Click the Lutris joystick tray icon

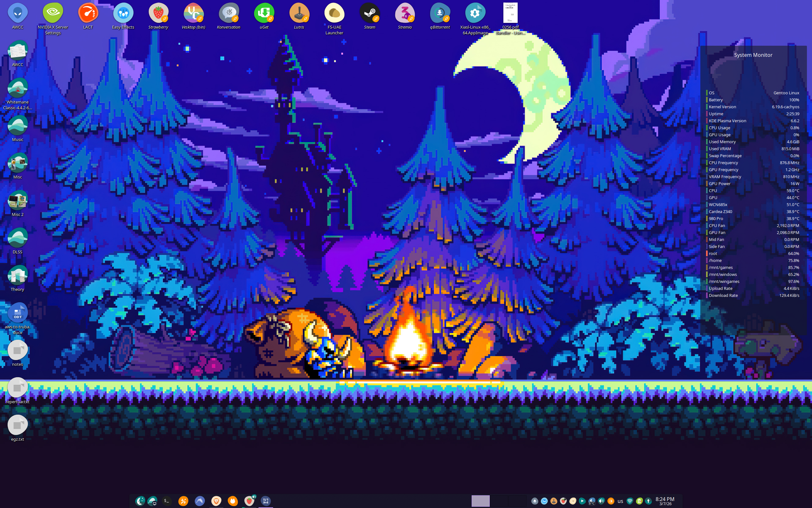(553, 501)
